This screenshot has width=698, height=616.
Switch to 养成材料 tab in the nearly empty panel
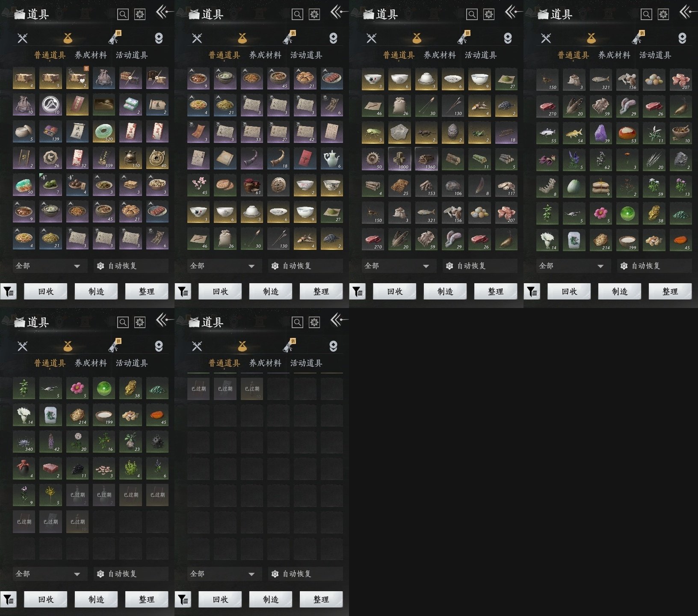pos(265,363)
